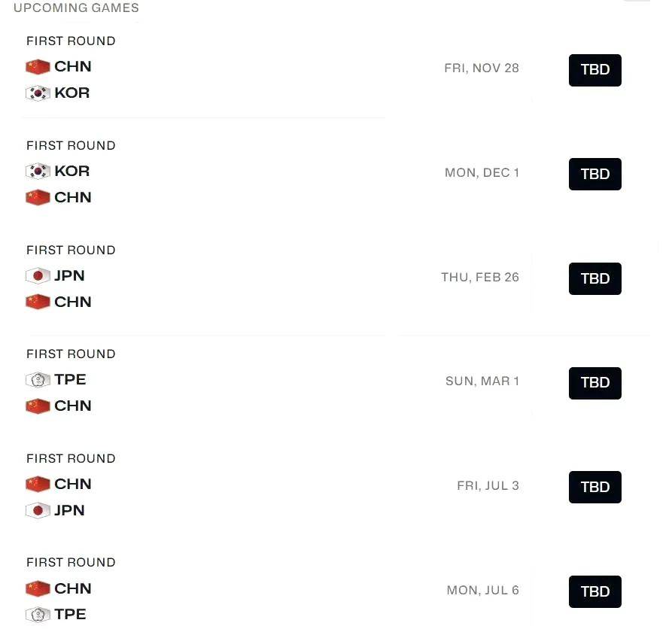This screenshot has height=629, width=672.
Task: Click Japan flag icon in Jul 3 game
Action: (38, 511)
